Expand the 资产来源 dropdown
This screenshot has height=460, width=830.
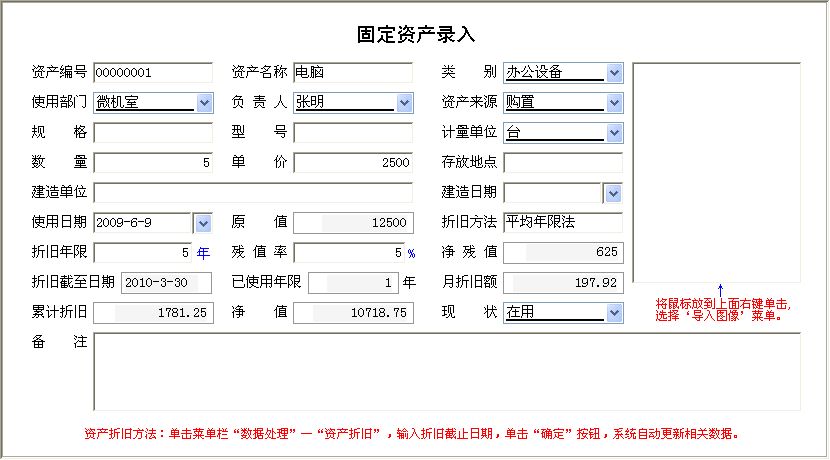(614, 103)
